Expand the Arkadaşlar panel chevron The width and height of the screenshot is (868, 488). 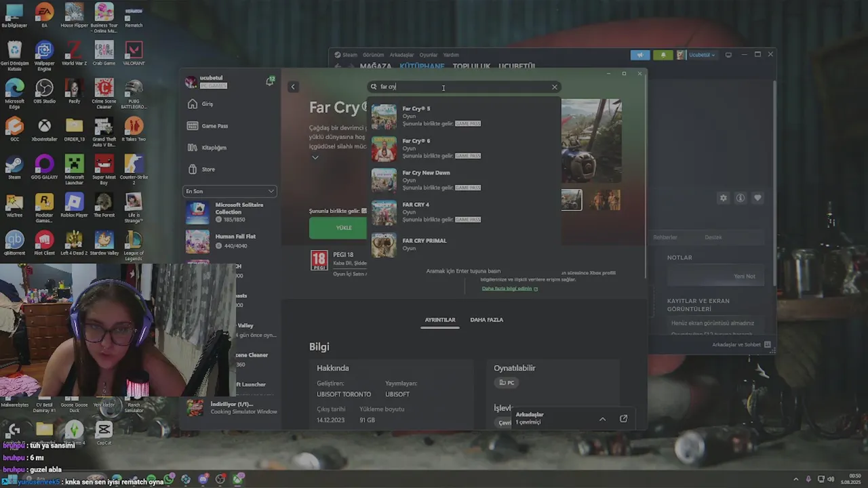click(602, 419)
